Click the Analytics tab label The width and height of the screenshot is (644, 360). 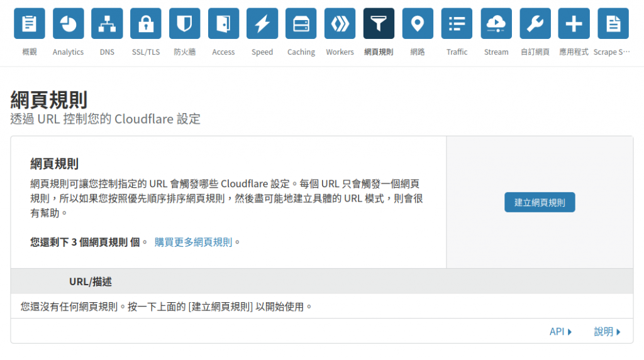[68, 52]
